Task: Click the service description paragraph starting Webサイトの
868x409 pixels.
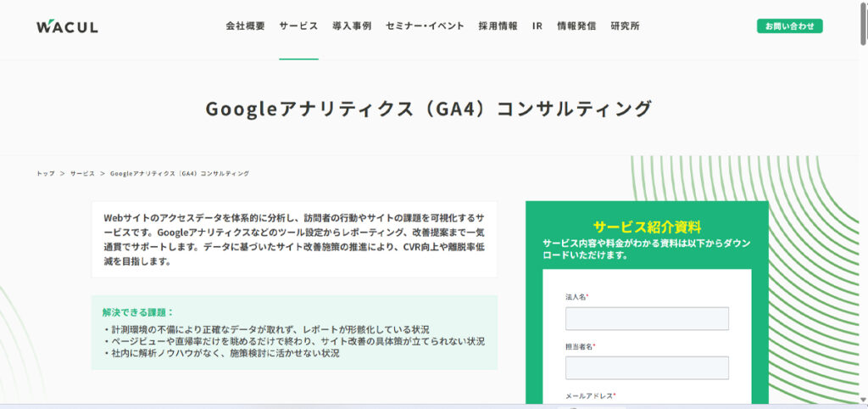Action: 294,239
